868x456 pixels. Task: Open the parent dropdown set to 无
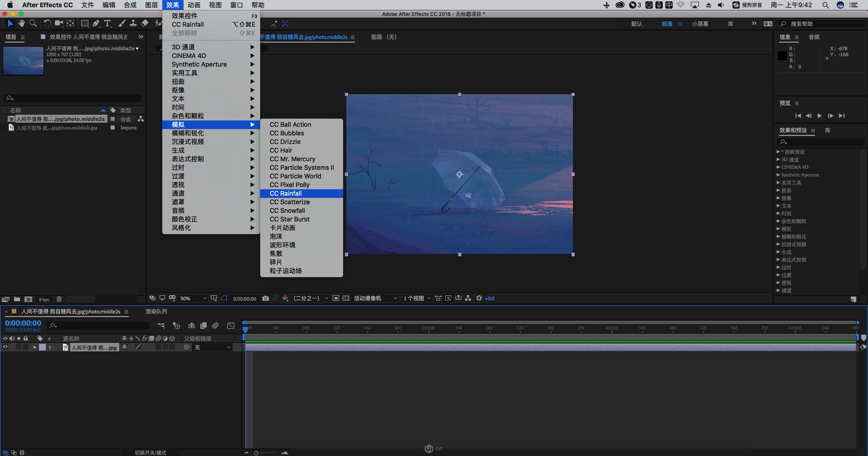pyautogui.click(x=213, y=347)
